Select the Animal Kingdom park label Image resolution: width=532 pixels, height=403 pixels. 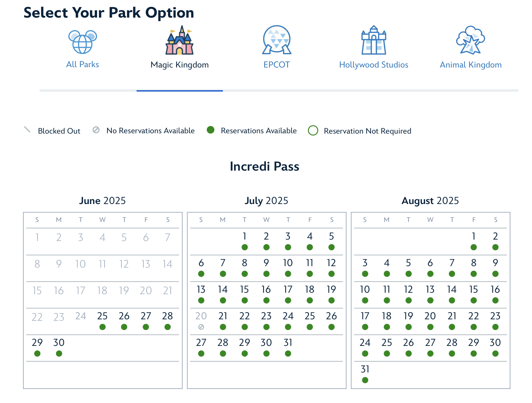point(471,65)
